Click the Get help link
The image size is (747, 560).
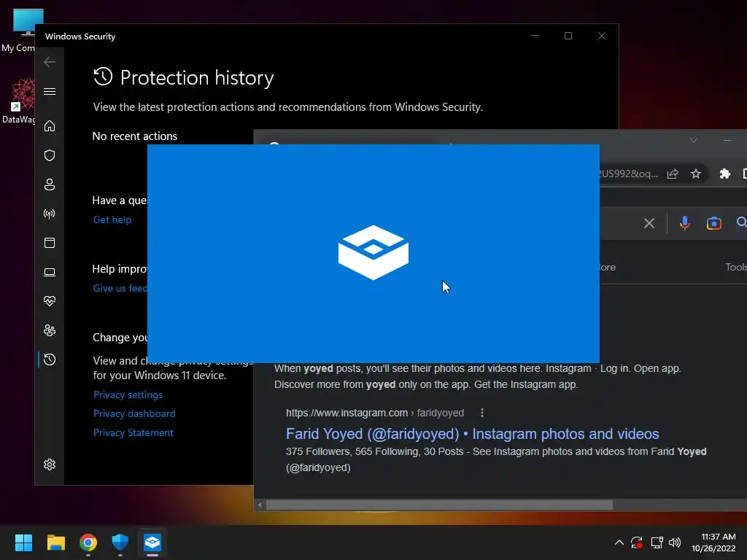click(x=112, y=219)
